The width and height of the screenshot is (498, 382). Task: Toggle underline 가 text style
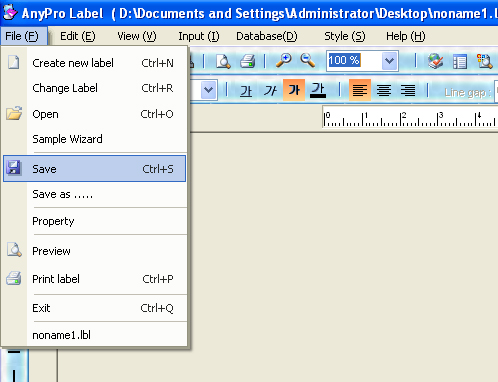(x=318, y=90)
